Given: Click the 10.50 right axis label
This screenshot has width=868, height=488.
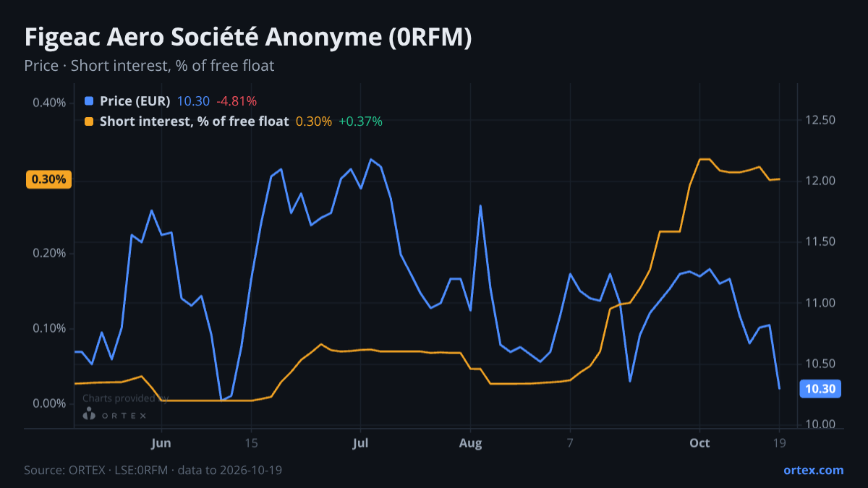Looking at the screenshot, I should 820,364.
